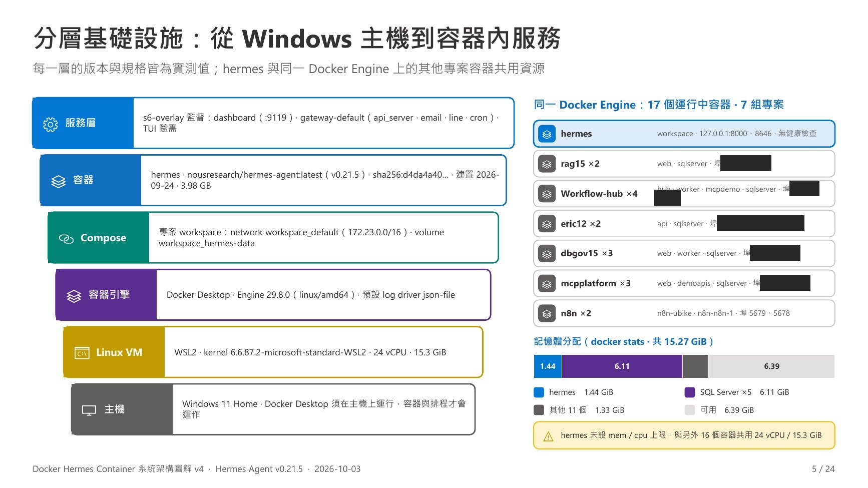This screenshot has width=868, height=488.
Task: Click the hermes 未設 mem / cpu 上限 warning
Action: pyautogui.click(x=691, y=435)
